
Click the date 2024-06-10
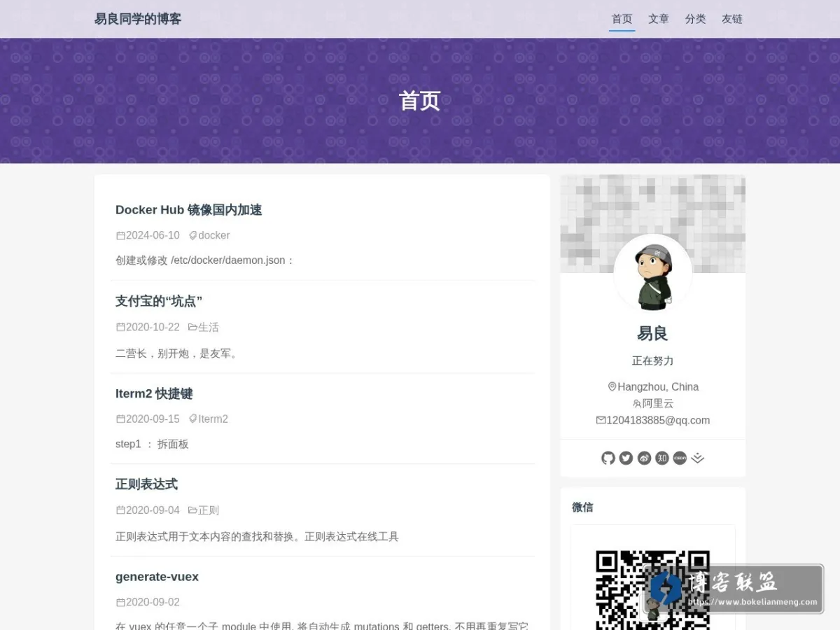click(153, 235)
